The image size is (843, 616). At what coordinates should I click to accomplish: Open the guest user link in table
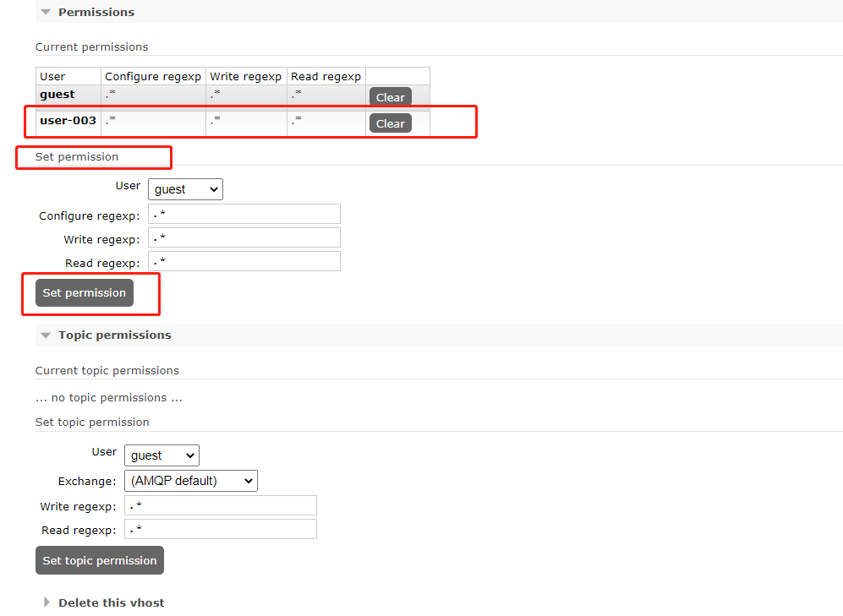[x=57, y=95]
